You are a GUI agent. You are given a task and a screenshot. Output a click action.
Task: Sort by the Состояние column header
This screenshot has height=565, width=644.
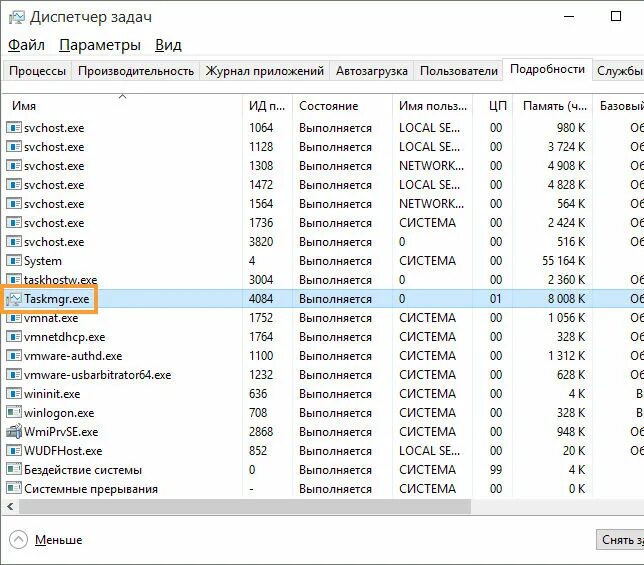coord(342,106)
